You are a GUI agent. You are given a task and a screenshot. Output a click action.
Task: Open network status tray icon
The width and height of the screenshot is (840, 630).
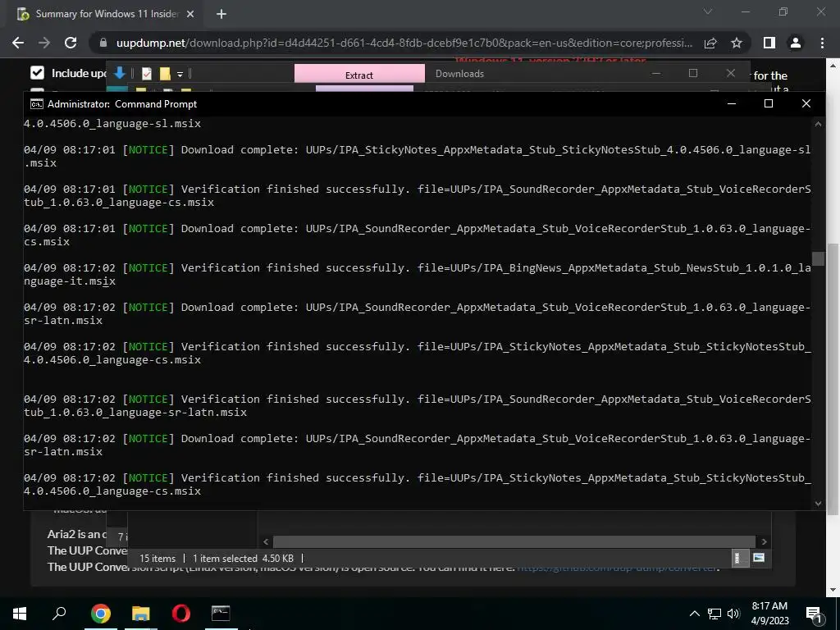(x=714, y=614)
